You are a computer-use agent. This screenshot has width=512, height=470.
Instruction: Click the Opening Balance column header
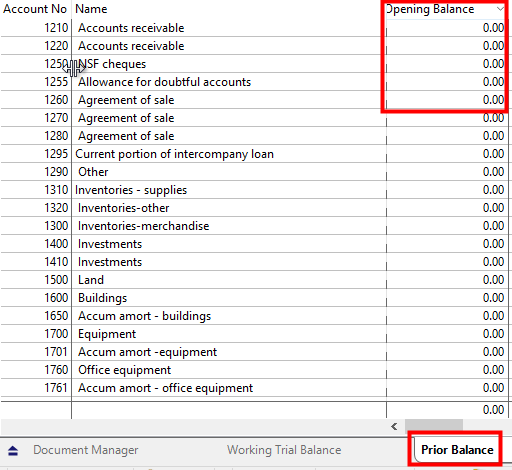pos(430,9)
